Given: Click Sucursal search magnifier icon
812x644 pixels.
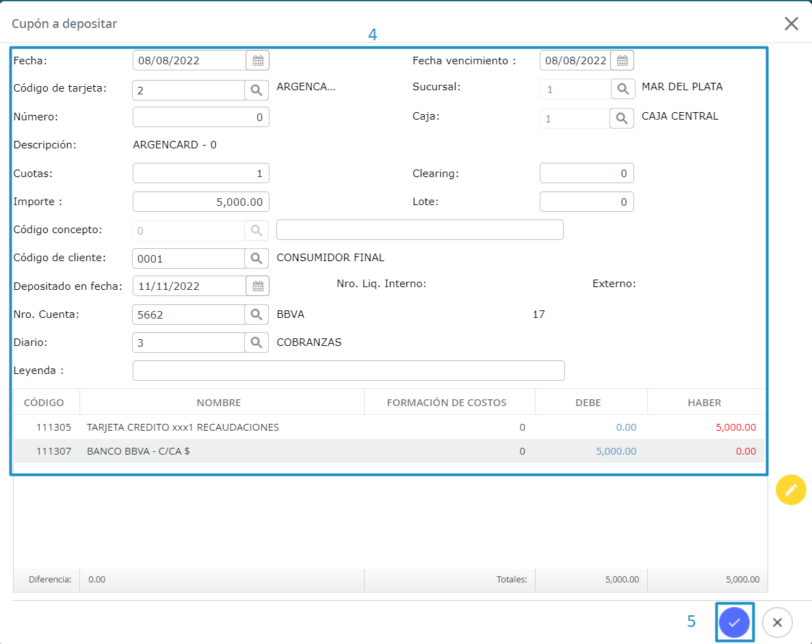Looking at the screenshot, I should point(623,89).
